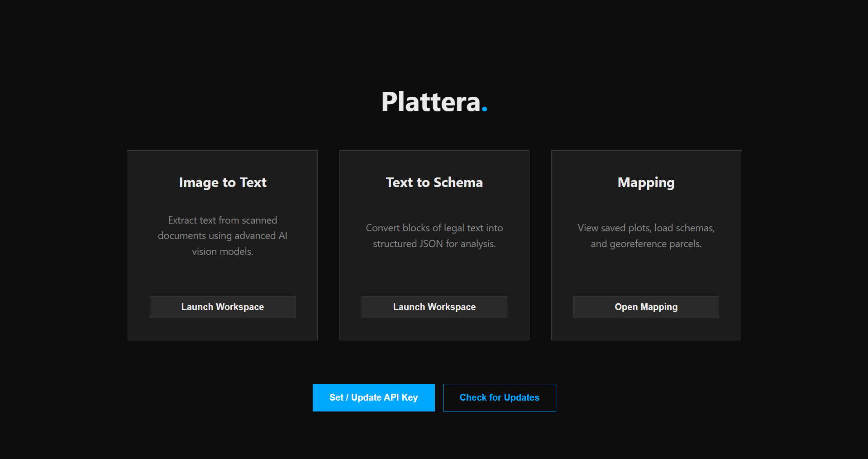Click the Open Mapping button
This screenshot has width=868, height=459.
click(646, 307)
